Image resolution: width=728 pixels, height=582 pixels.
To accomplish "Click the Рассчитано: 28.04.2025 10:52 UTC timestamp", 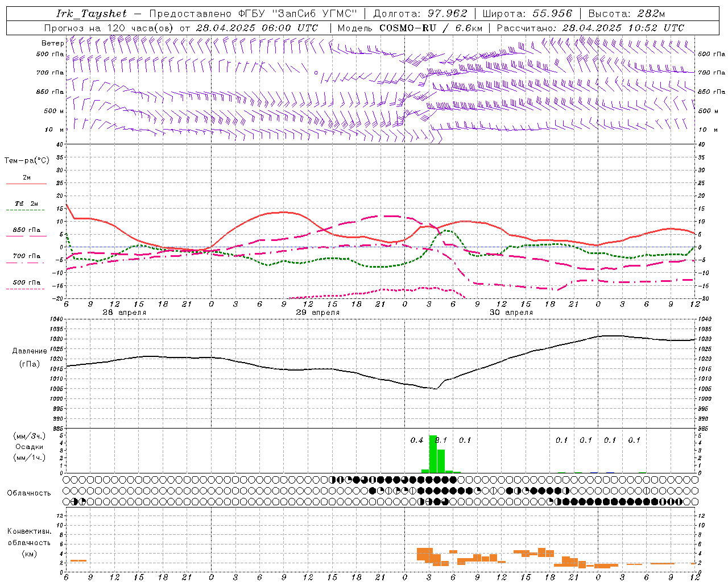I will 590,28.
